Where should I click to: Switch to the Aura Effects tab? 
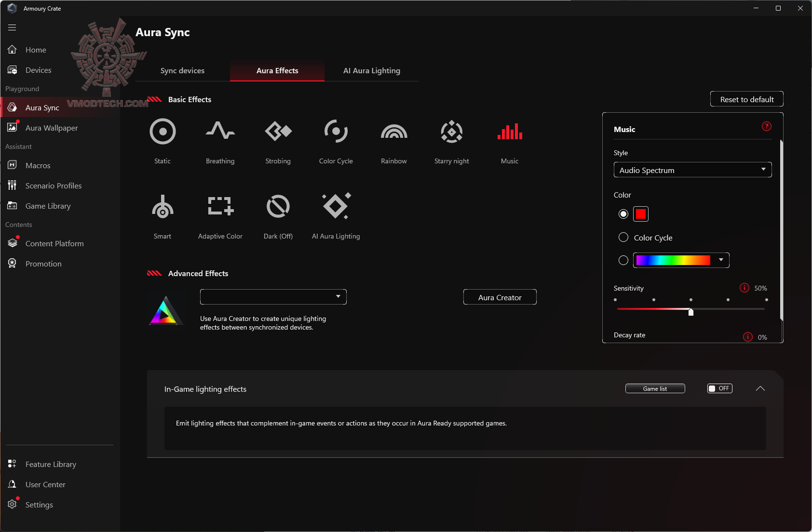(277, 71)
